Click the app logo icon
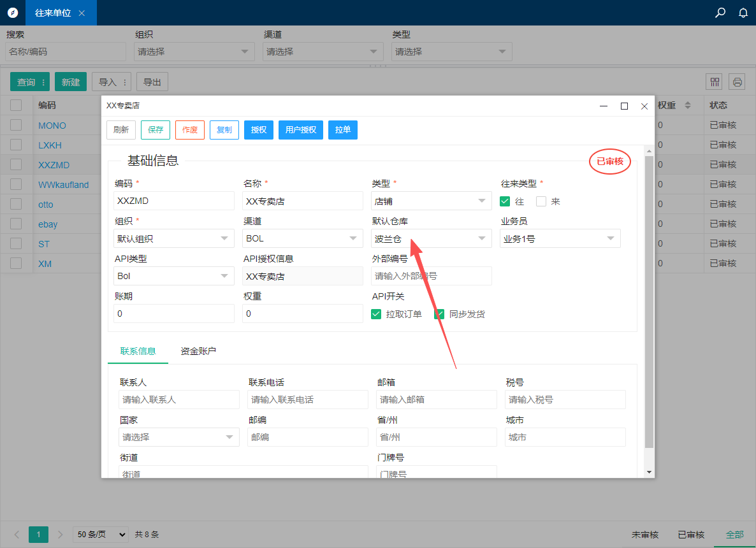 13,13
